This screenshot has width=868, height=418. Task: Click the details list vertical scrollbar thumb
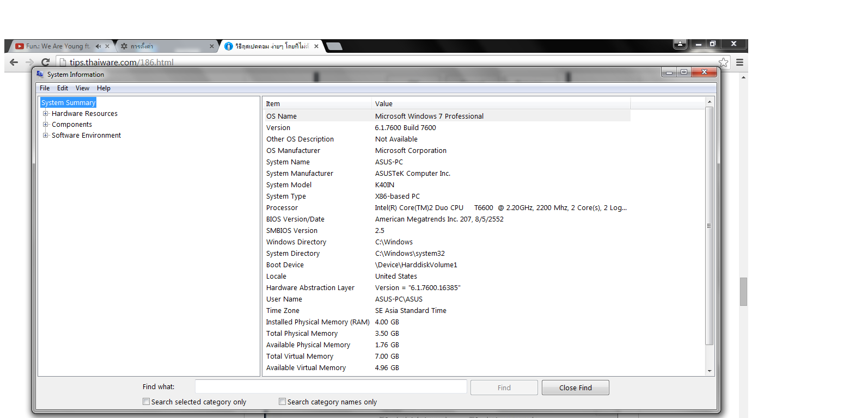click(x=710, y=226)
